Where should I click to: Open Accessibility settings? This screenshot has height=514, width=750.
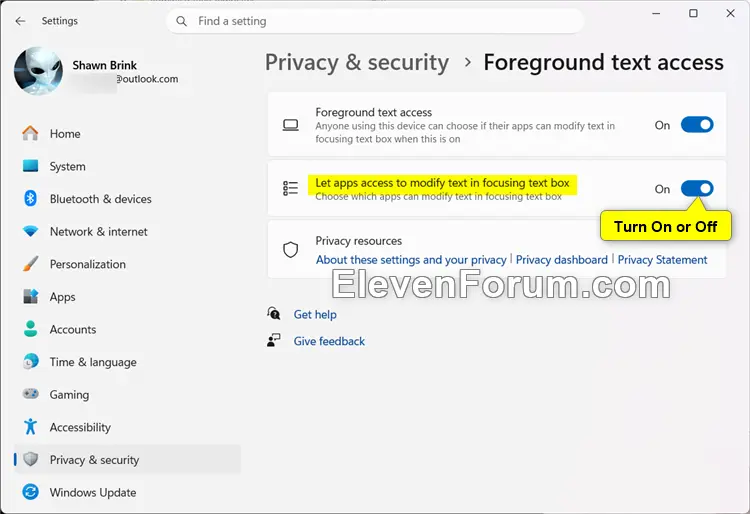[x=128, y=427]
